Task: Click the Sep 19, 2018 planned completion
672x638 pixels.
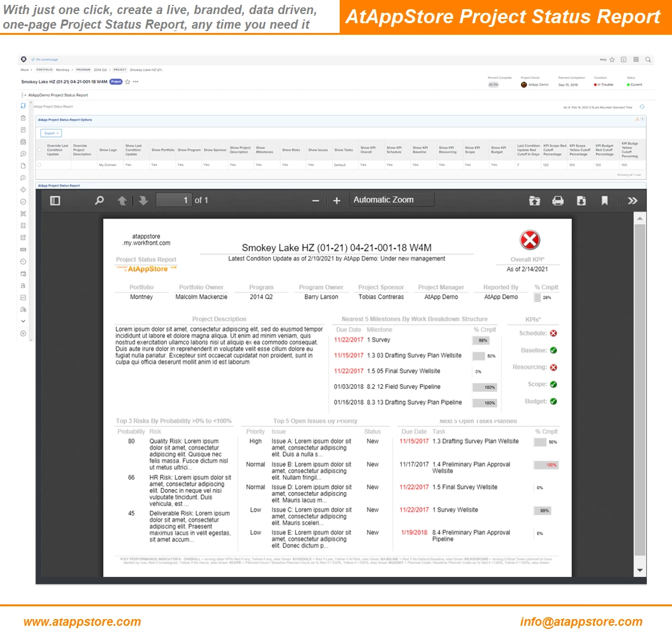Action: (x=568, y=85)
